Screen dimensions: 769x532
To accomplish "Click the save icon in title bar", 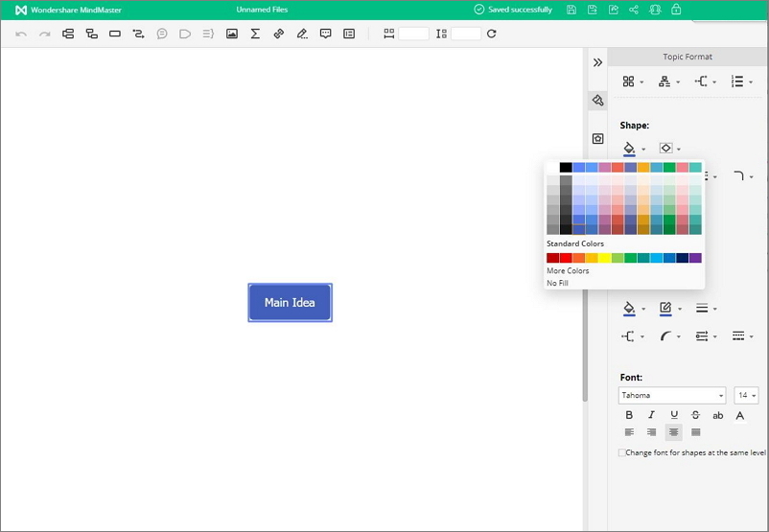I will pos(571,10).
